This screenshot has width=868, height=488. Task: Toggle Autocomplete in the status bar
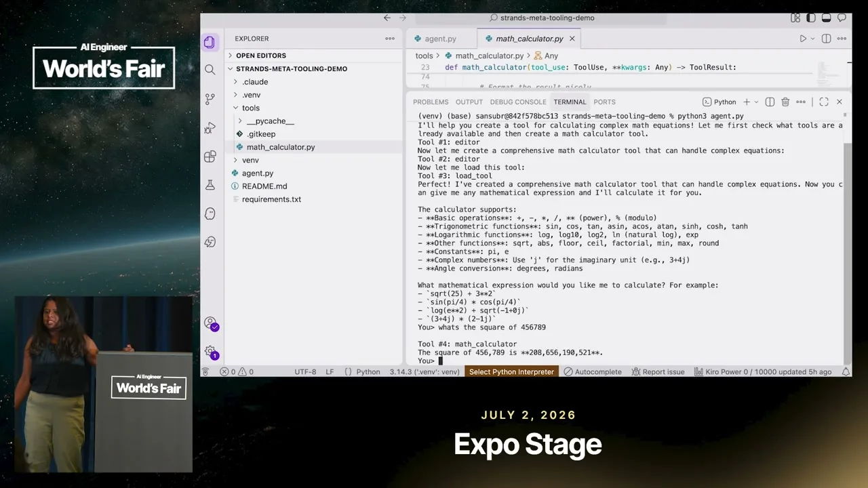pos(593,371)
